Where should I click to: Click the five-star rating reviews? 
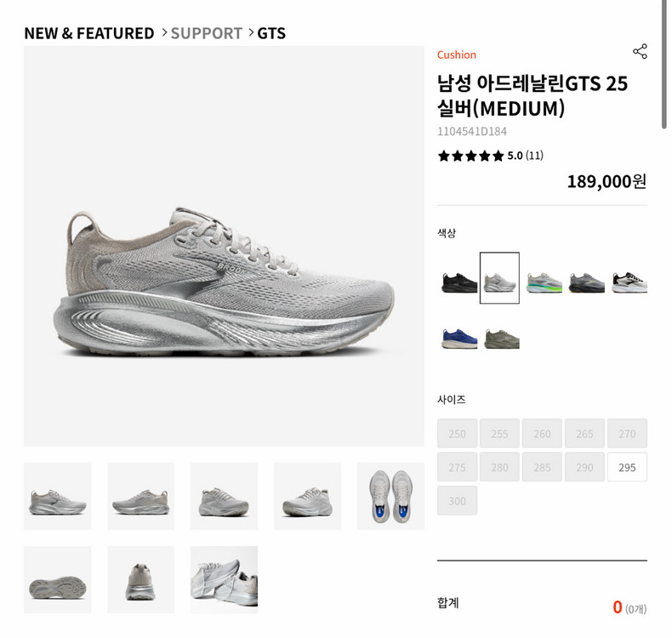(490, 156)
